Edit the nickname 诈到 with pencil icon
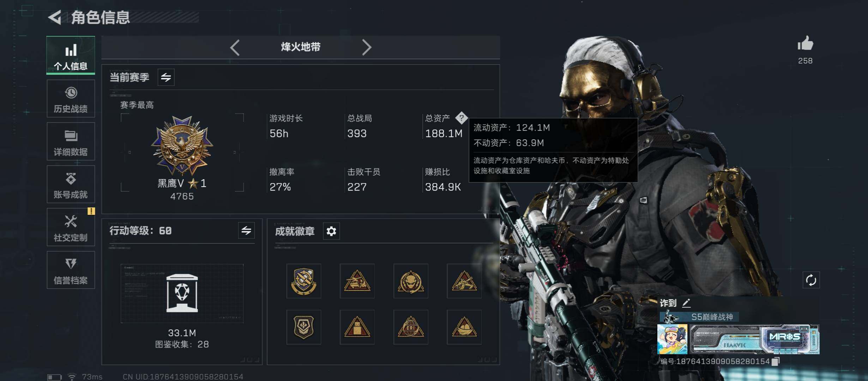Viewport: 868px width, 381px height. pos(686,303)
